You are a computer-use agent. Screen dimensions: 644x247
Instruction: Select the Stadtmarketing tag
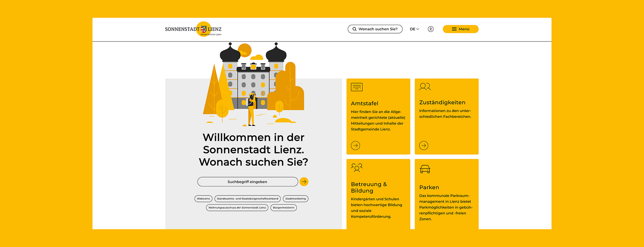(295, 199)
